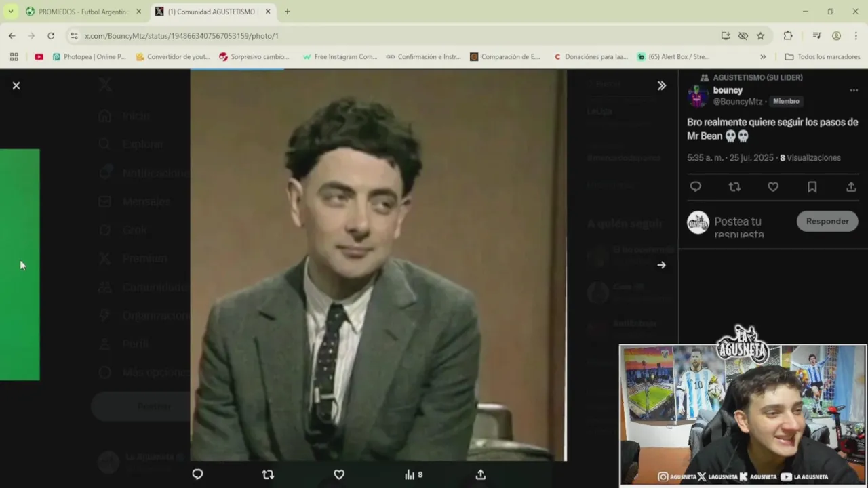The image size is (868, 488).
Task: Open the YouTube bookmark icon
Action: [39, 57]
